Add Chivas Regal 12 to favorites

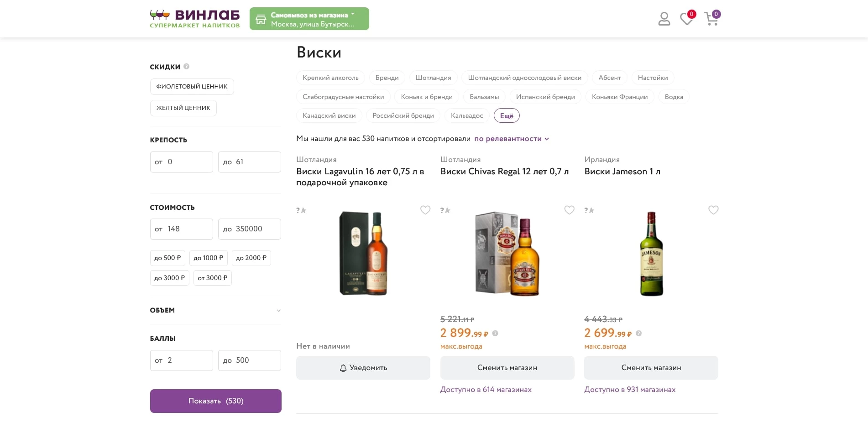pyautogui.click(x=569, y=210)
